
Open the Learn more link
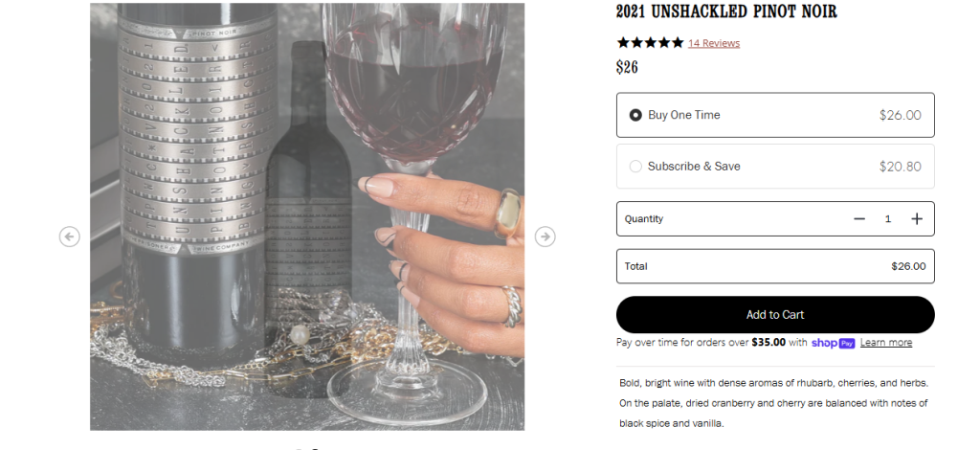click(x=885, y=343)
